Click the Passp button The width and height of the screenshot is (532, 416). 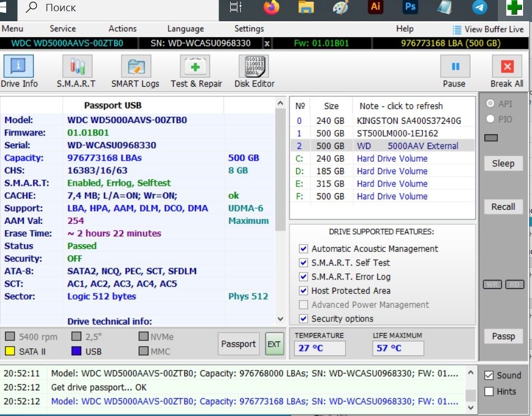(503, 336)
